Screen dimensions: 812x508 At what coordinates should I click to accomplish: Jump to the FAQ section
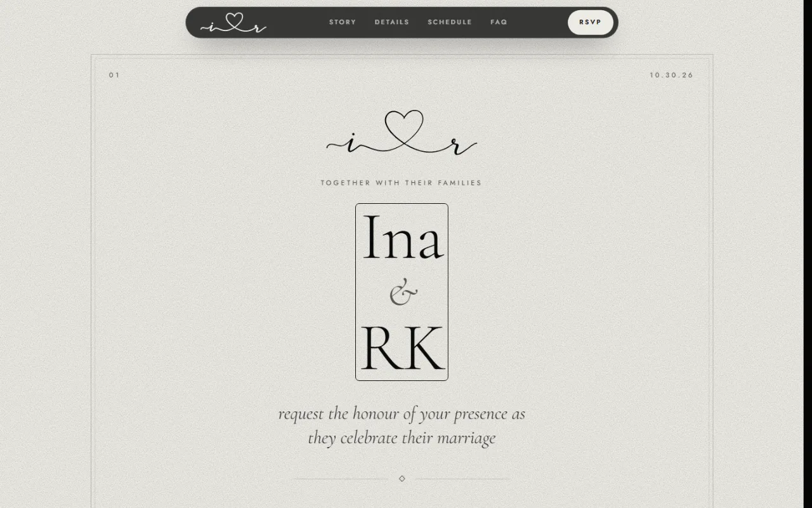coord(499,22)
